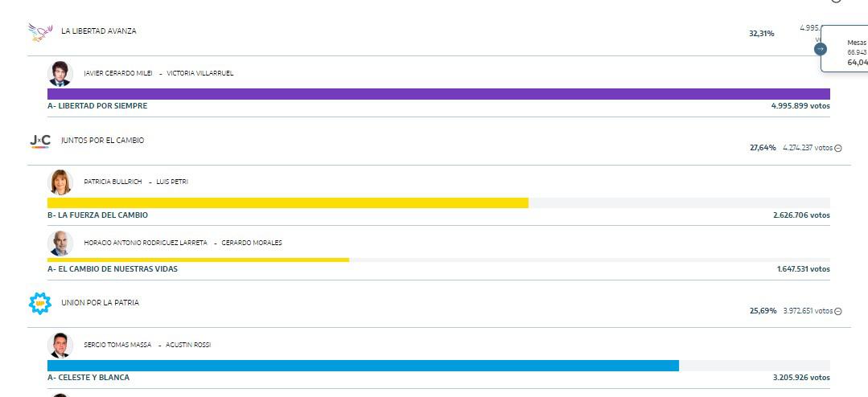Click the purple Libertad por Siempre bar
Viewport: 868px width, 397px height.
tap(438, 94)
